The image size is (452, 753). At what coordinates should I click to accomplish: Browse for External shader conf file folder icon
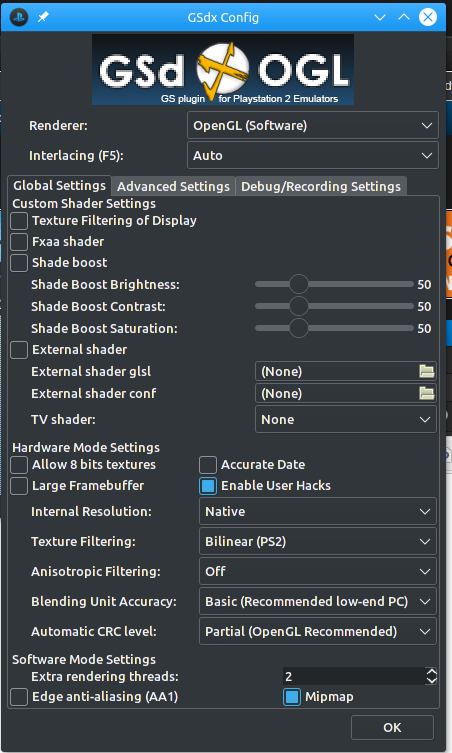[427, 393]
